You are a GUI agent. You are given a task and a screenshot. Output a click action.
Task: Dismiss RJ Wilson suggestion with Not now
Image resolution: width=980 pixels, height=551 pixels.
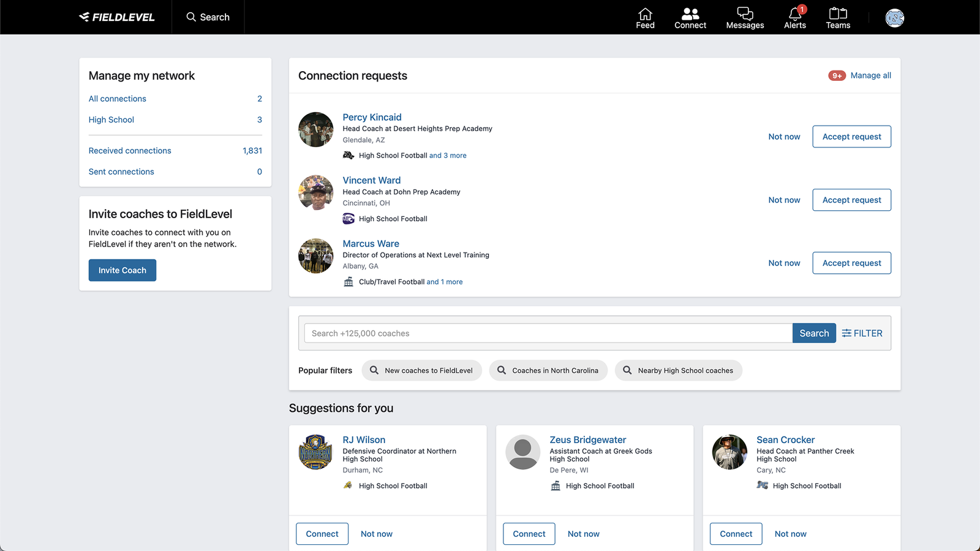[x=377, y=534]
